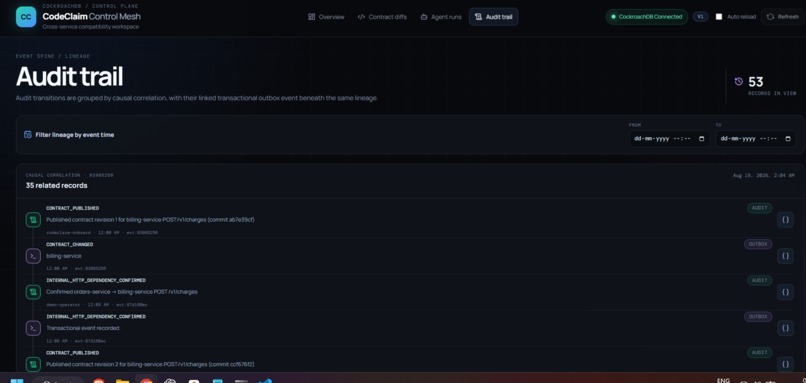Click the AUDIT badge on contract revision 1 row

point(759,208)
